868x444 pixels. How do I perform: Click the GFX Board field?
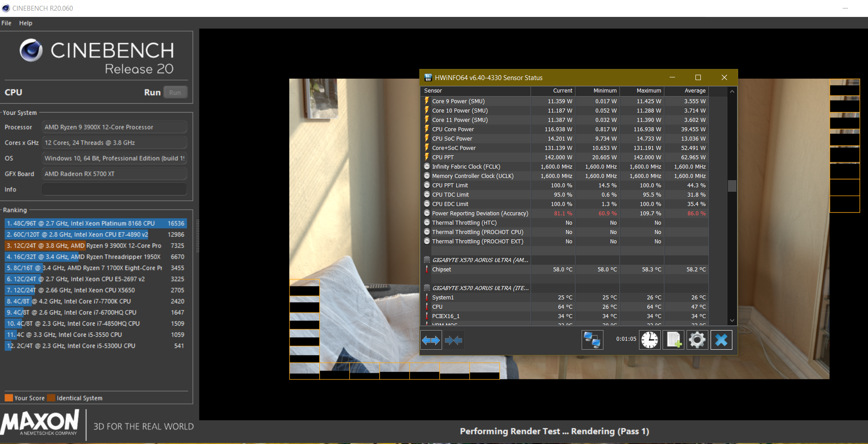114,174
